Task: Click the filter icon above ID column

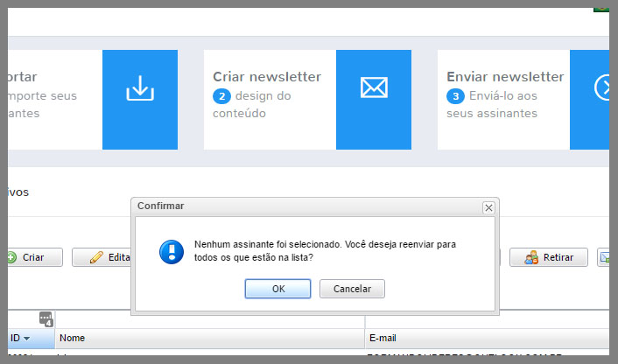Action: pos(46,319)
